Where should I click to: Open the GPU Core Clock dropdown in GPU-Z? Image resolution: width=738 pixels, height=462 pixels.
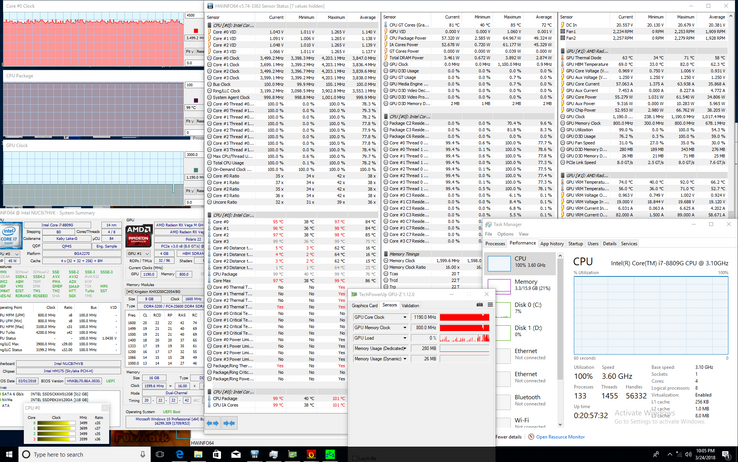[x=404, y=317]
